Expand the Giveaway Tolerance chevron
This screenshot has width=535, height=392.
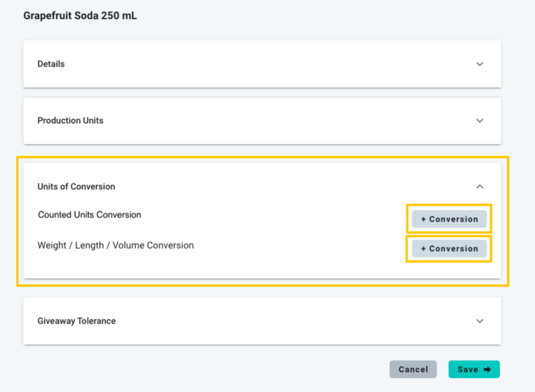480,321
